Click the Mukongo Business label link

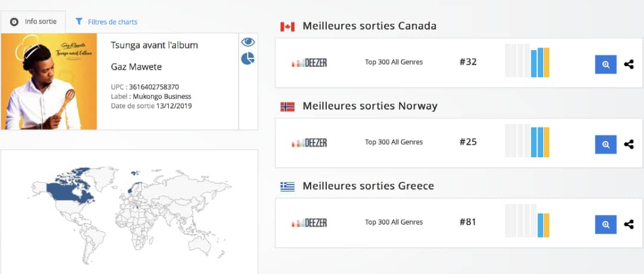[x=162, y=96]
